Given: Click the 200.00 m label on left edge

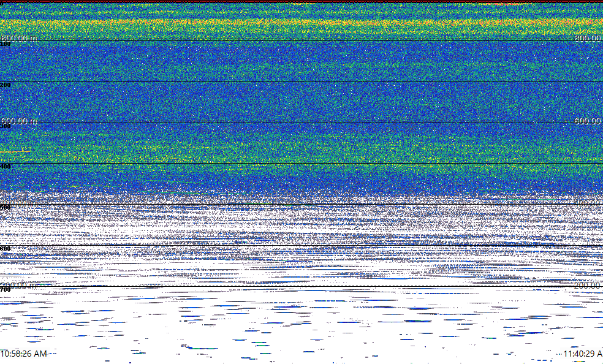Looking at the screenshot, I should pos(18,285).
